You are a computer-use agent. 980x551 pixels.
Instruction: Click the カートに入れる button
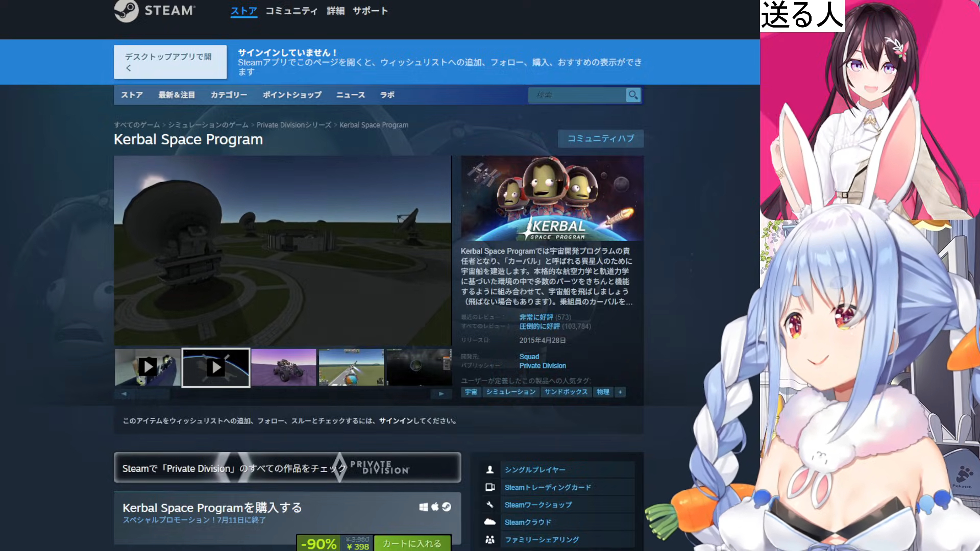pos(412,543)
